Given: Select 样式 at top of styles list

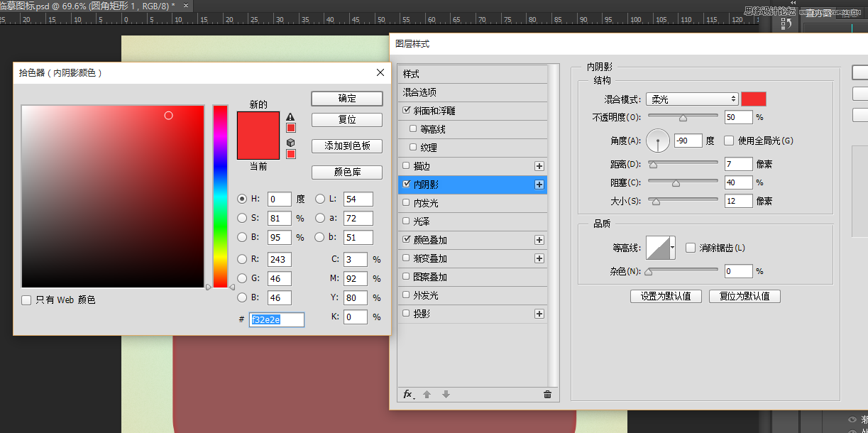Looking at the screenshot, I should [412, 74].
